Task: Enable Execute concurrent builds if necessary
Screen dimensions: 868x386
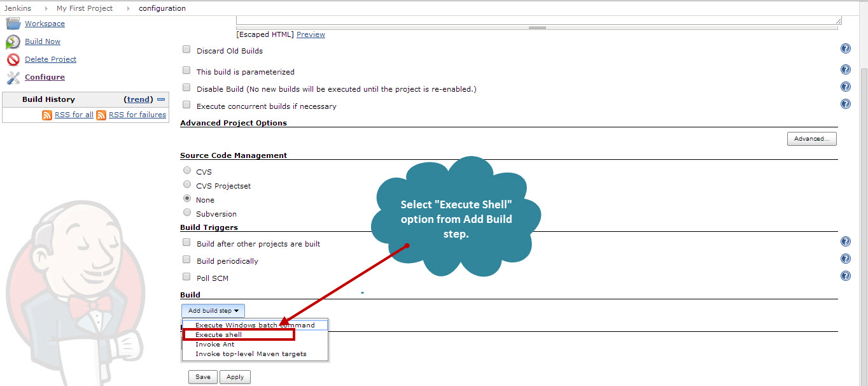Action: point(186,104)
